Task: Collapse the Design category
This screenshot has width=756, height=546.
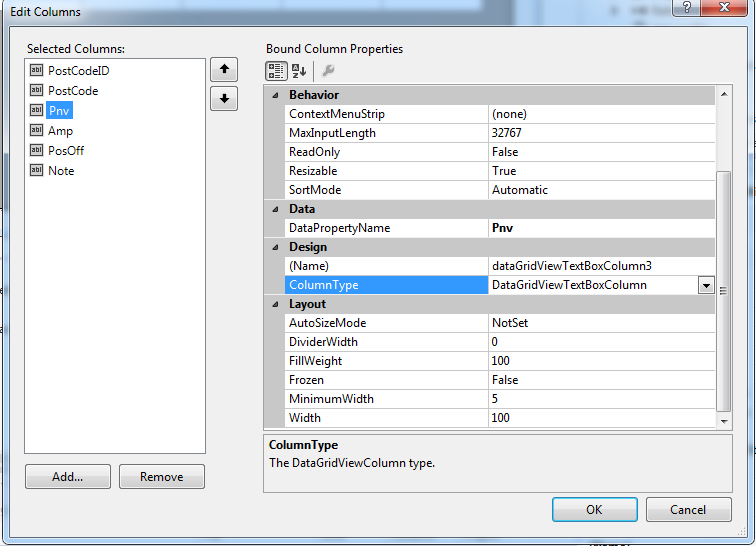Action: pos(275,247)
